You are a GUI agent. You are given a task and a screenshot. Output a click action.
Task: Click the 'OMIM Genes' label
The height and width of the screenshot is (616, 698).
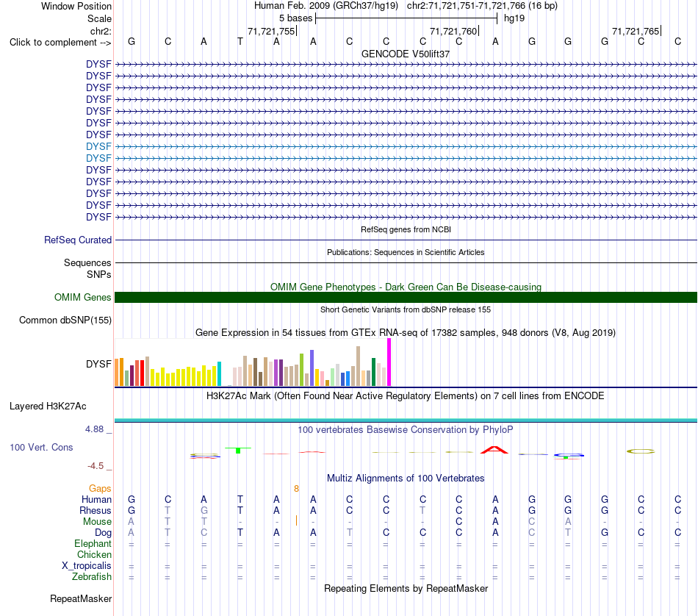pyautogui.click(x=82, y=297)
